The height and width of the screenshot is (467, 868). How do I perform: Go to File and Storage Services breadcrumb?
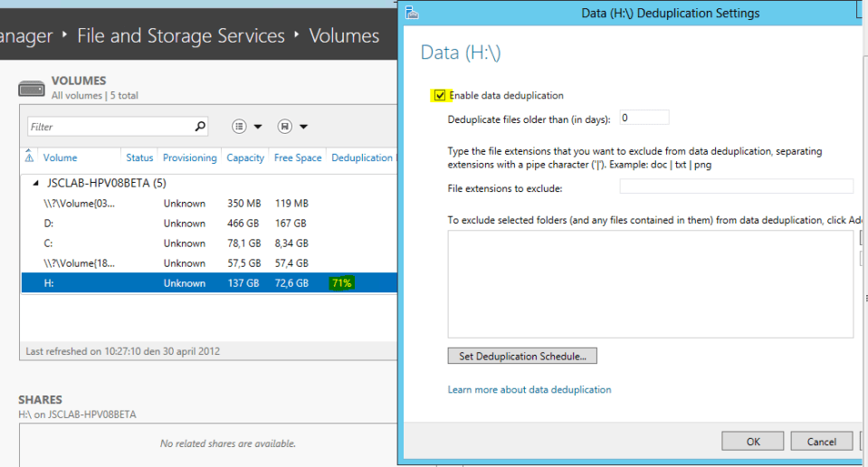pos(181,36)
